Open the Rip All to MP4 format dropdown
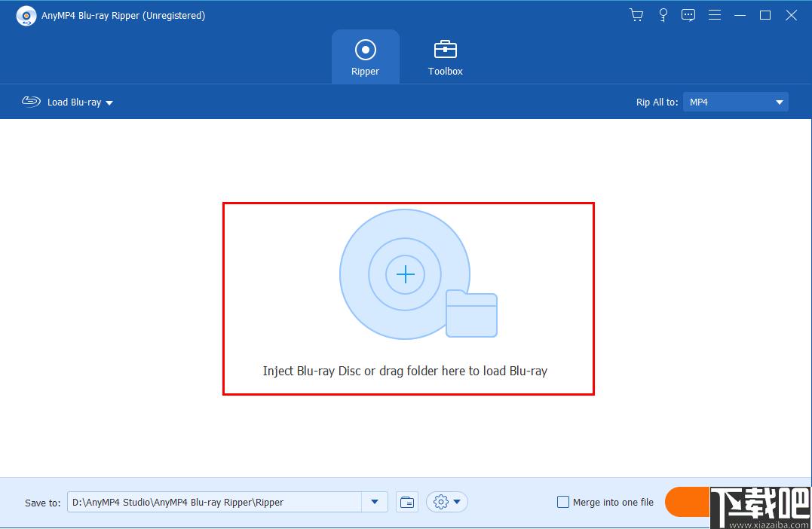 click(735, 102)
